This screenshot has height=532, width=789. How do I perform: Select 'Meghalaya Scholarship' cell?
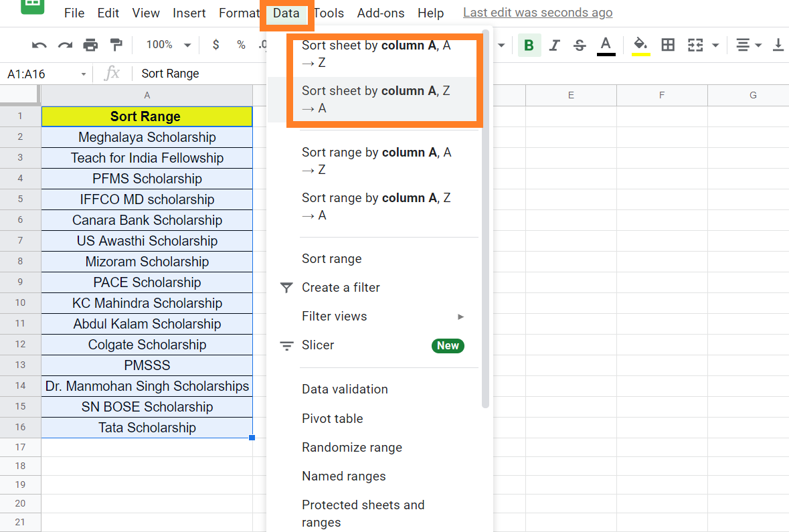coord(147,137)
